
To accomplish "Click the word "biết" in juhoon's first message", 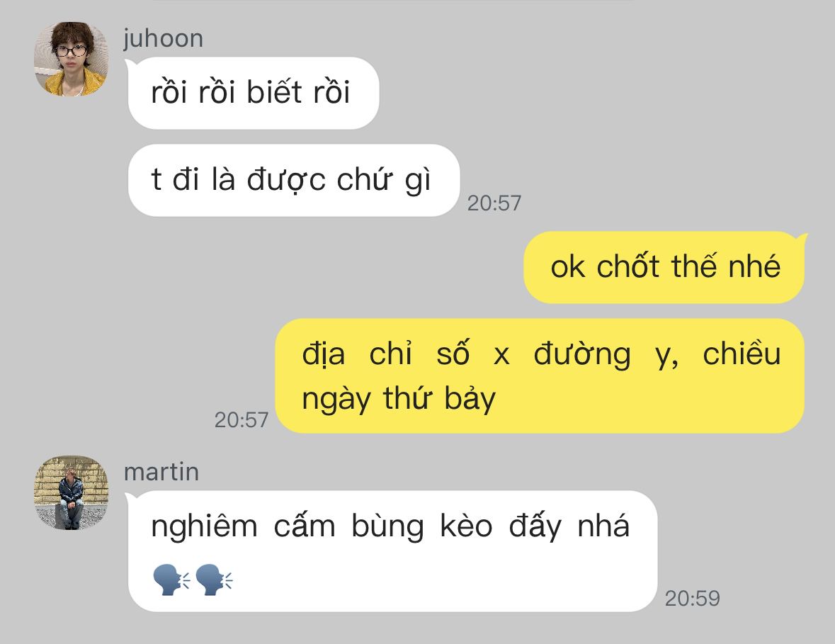I will pos(273,91).
